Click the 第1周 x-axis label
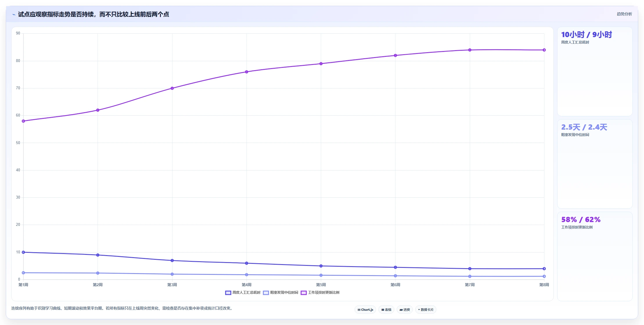644x325 pixels. tap(23, 285)
